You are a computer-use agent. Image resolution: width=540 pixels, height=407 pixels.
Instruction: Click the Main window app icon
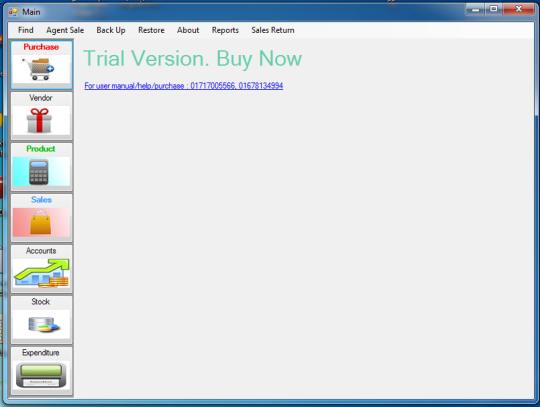pos(13,12)
